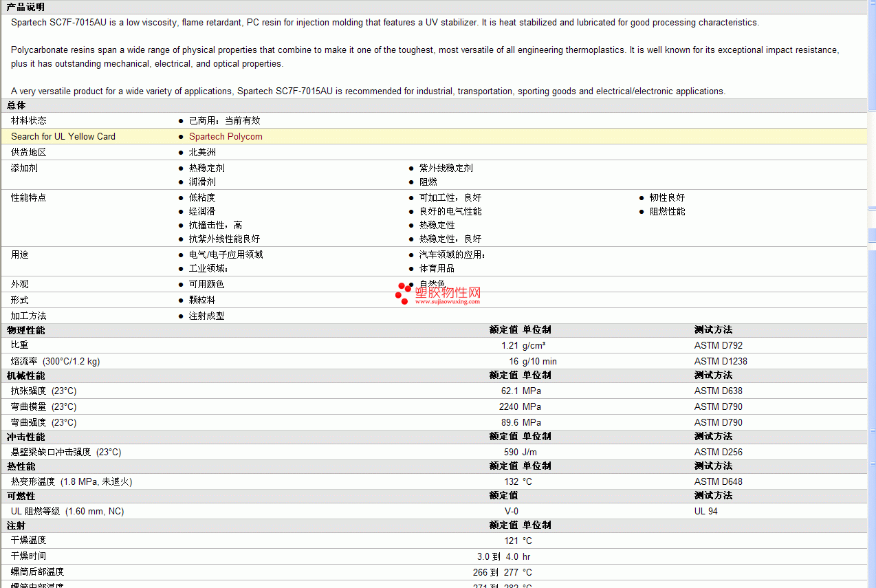Select the 润滑剂 additive entry
Viewport: 876px width, 588px height.
point(202,182)
